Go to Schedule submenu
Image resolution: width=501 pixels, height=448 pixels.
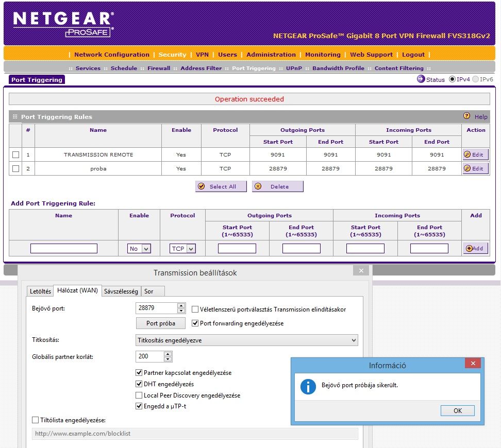click(x=124, y=68)
